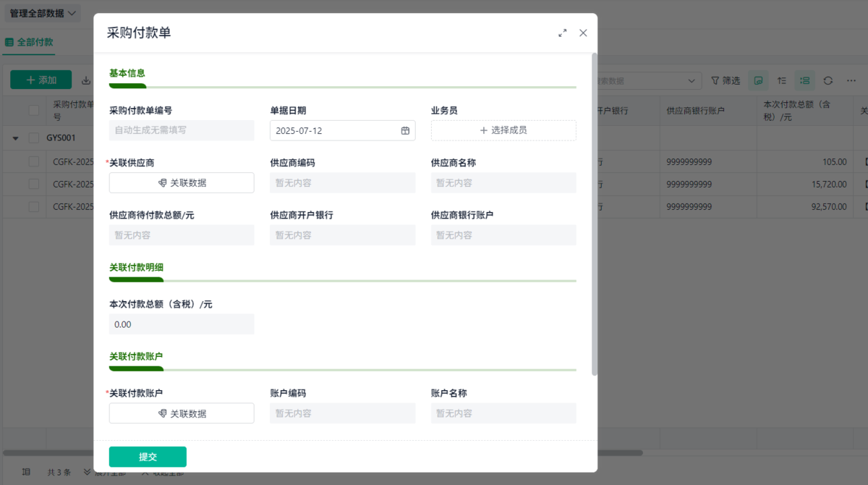Click the 供应商编码 field
868x485 pixels.
coord(342,182)
